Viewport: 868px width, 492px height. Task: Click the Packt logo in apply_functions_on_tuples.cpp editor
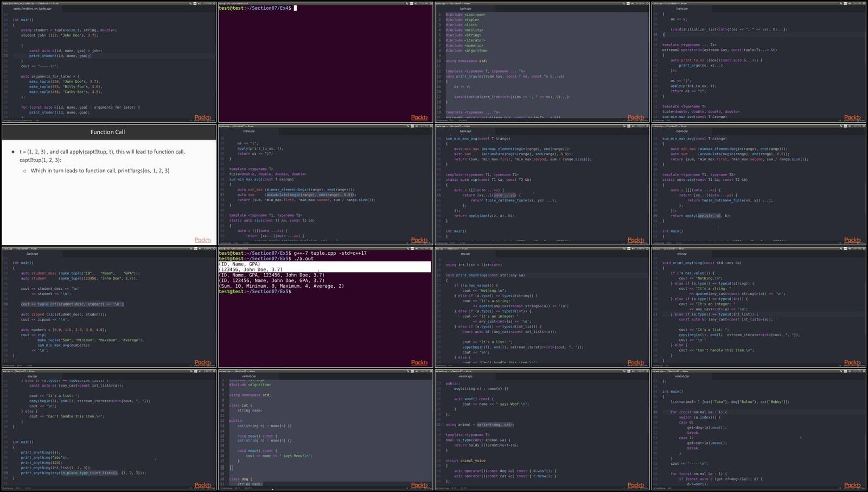tap(203, 117)
